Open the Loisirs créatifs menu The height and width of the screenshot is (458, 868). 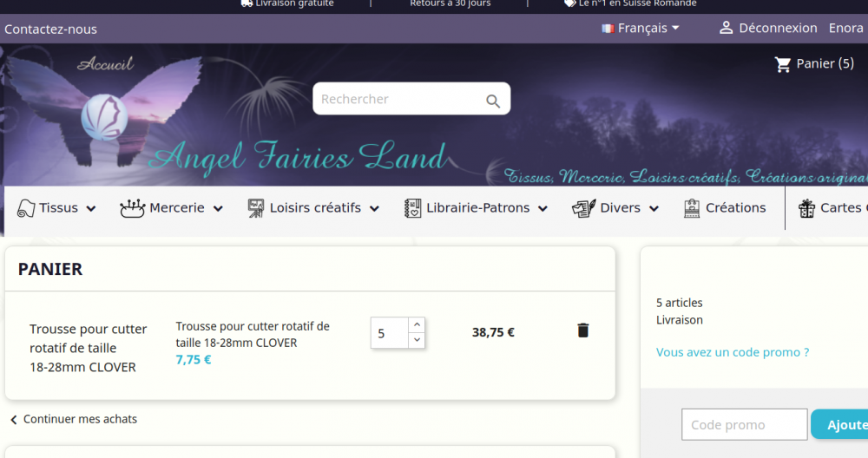point(314,208)
